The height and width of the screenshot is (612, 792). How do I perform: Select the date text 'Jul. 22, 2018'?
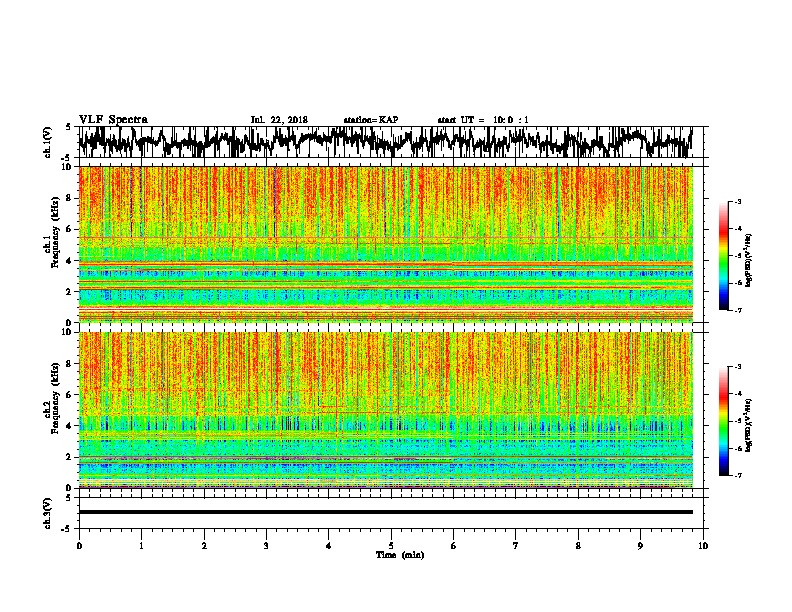click(279, 120)
